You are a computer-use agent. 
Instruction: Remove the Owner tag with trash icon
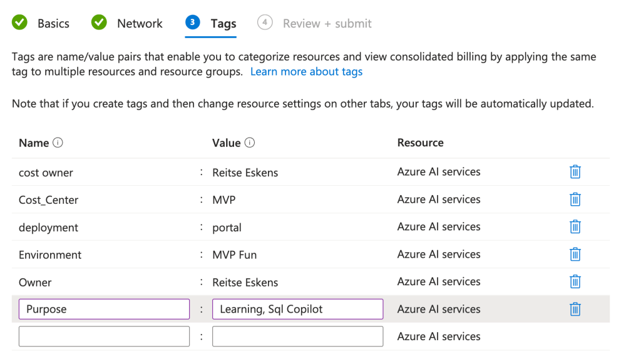pyautogui.click(x=575, y=282)
